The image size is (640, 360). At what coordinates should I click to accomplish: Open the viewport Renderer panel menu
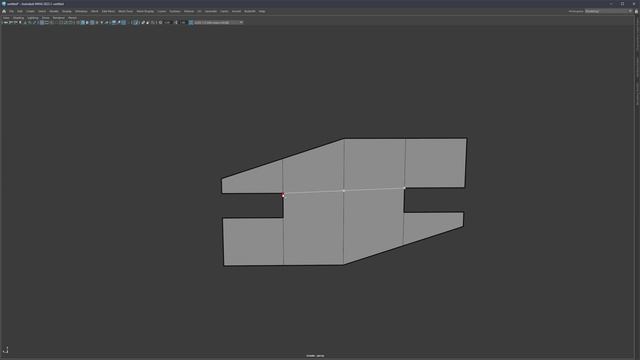pyautogui.click(x=59, y=18)
